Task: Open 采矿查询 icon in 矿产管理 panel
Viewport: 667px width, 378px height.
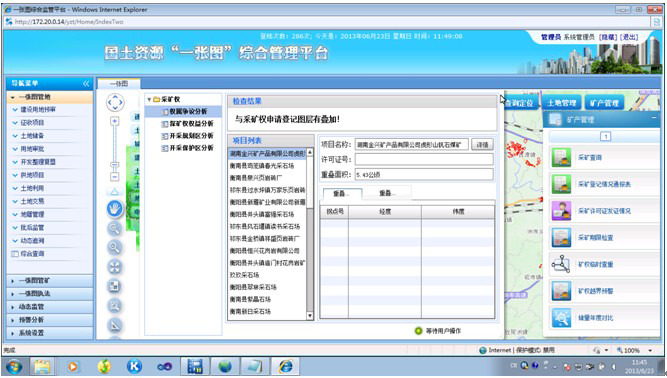Action: click(561, 158)
